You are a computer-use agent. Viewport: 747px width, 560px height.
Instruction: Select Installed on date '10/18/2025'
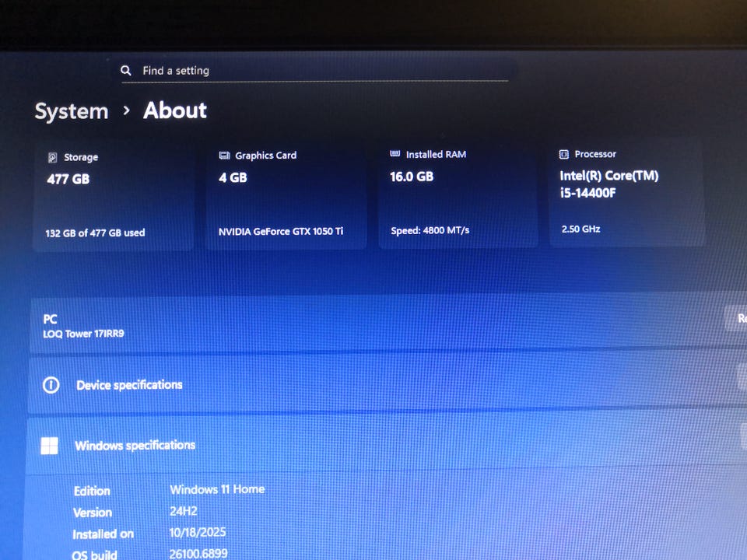(198, 532)
